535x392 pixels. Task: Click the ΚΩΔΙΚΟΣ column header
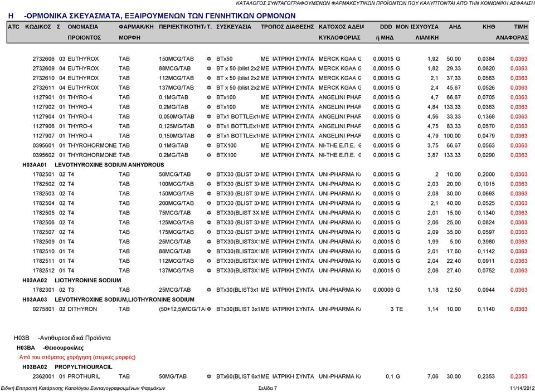pyautogui.click(x=38, y=27)
